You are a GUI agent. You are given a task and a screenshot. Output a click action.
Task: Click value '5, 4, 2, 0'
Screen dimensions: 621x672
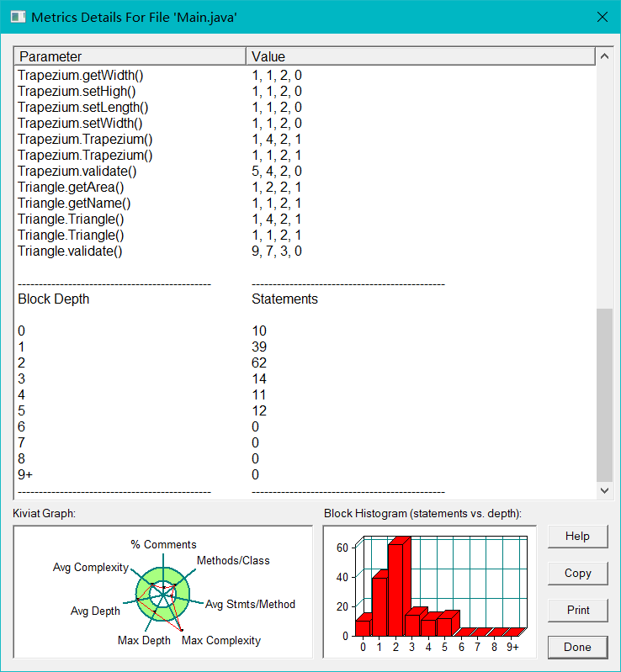[277, 172]
